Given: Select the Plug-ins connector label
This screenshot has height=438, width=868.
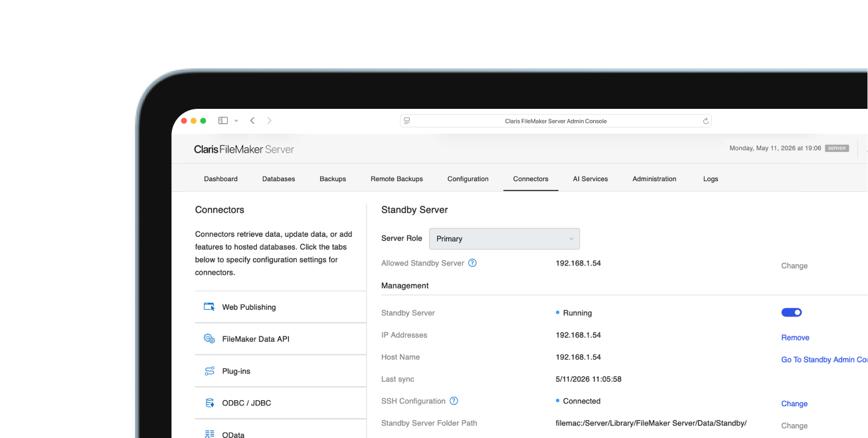Looking at the screenshot, I should [x=236, y=371].
